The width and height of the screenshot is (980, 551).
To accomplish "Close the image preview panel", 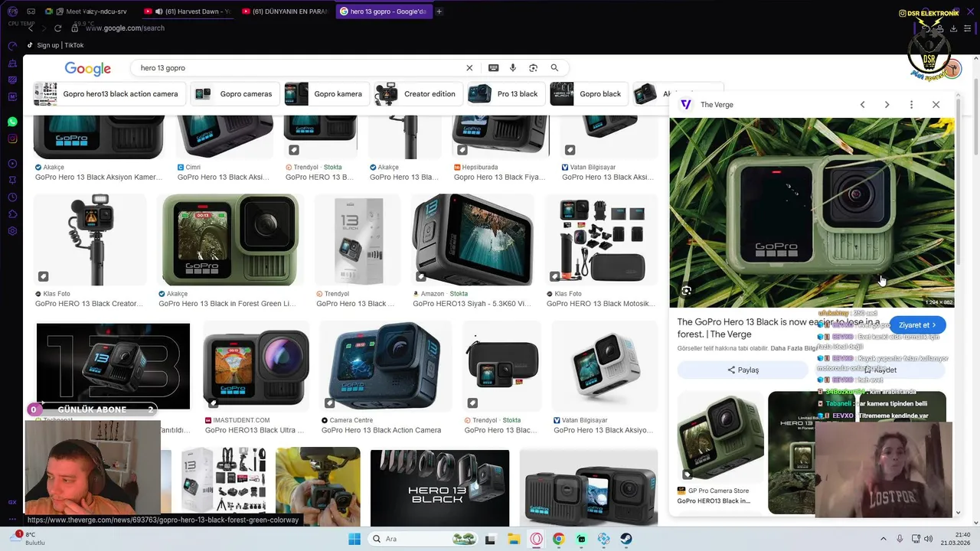I will [936, 105].
